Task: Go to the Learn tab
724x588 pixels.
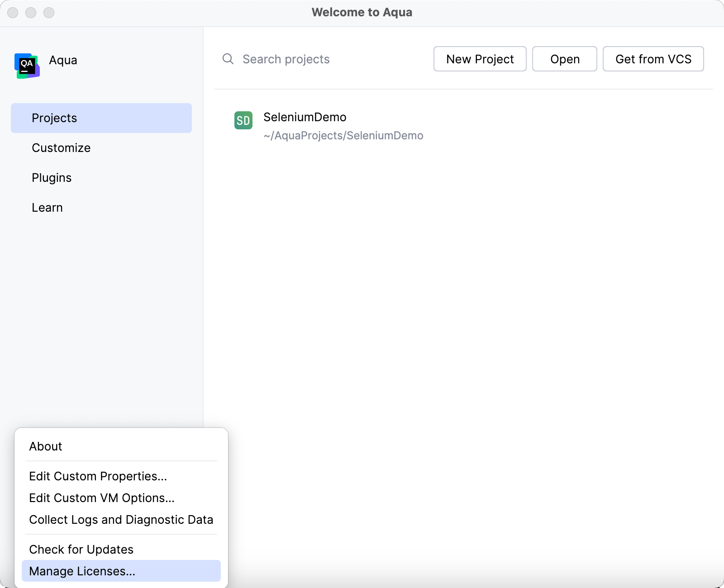Action: click(x=101, y=208)
